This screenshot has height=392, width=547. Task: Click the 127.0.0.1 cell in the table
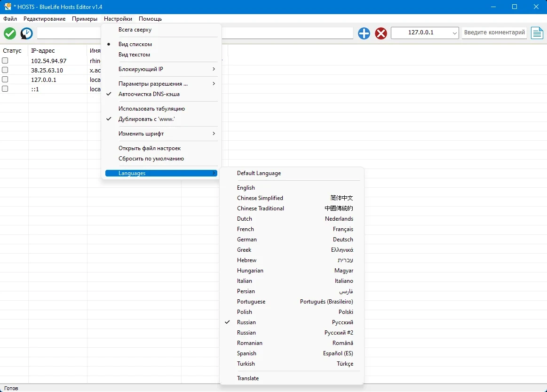44,80
